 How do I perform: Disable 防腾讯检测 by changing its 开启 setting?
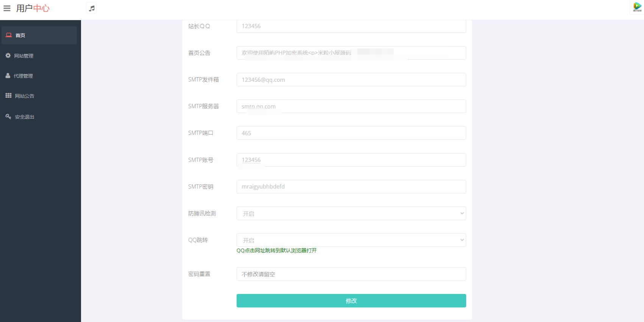tap(351, 213)
